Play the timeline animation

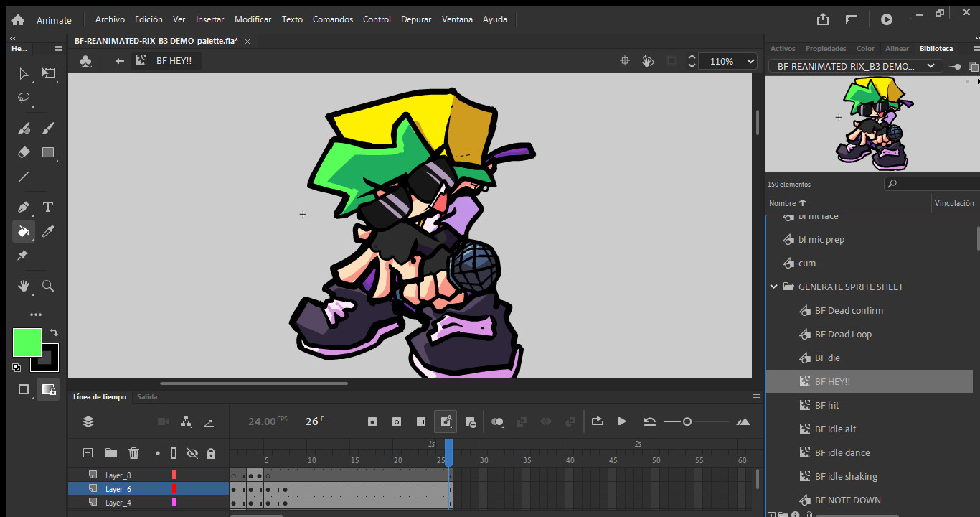click(x=622, y=421)
